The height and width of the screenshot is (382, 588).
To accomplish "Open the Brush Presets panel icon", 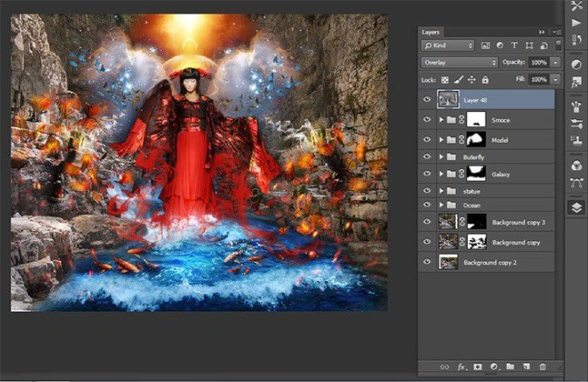I will click(577, 107).
